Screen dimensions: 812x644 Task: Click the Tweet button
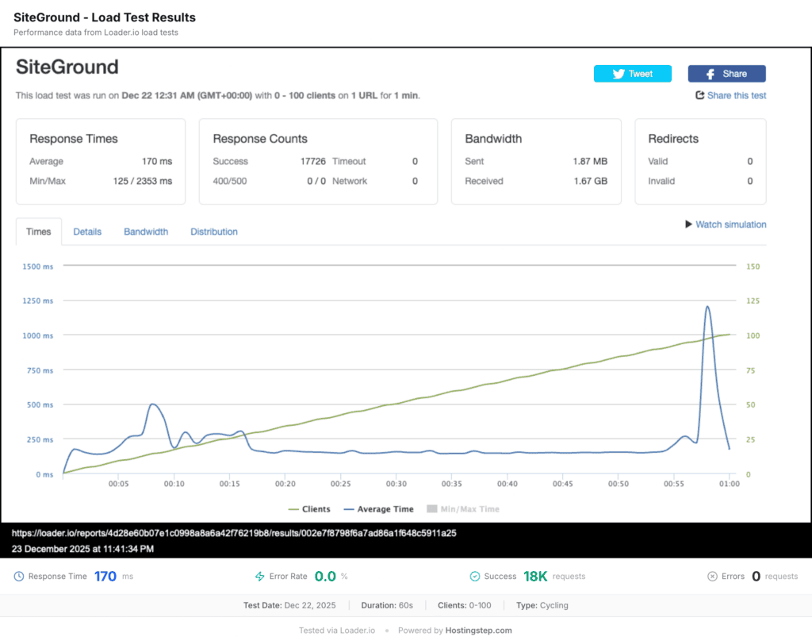pos(633,74)
